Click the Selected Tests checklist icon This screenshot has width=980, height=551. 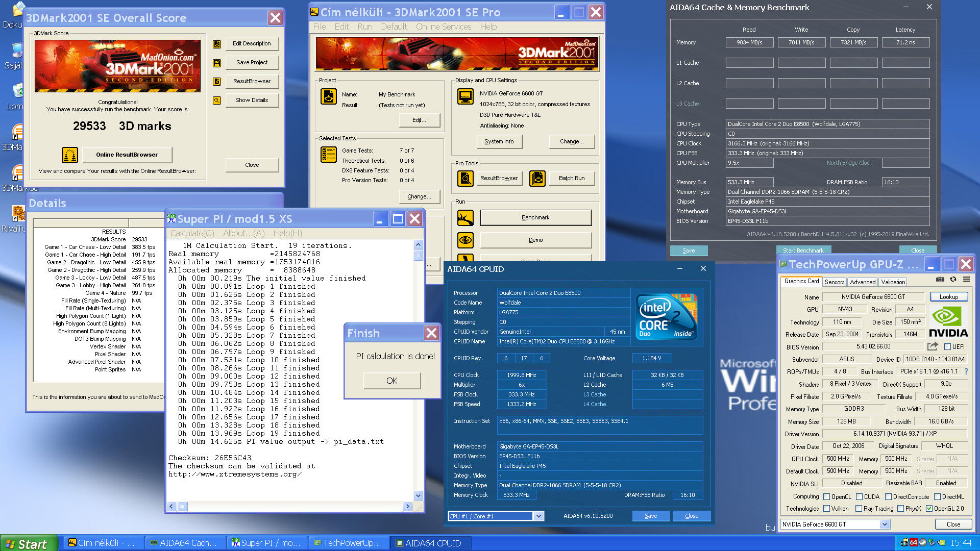click(x=329, y=154)
